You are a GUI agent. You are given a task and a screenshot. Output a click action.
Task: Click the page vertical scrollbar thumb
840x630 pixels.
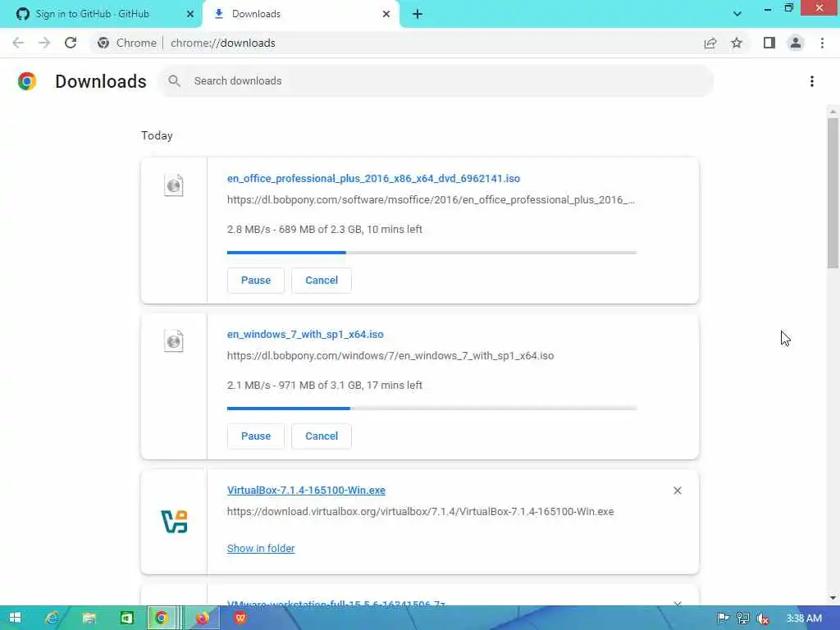[x=833, y=193]
